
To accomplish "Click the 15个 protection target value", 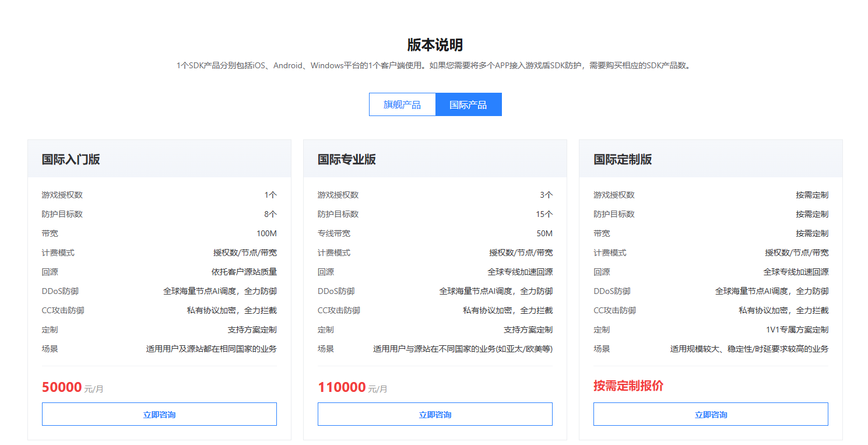I will pyautogui.click(x=544, y=215).
